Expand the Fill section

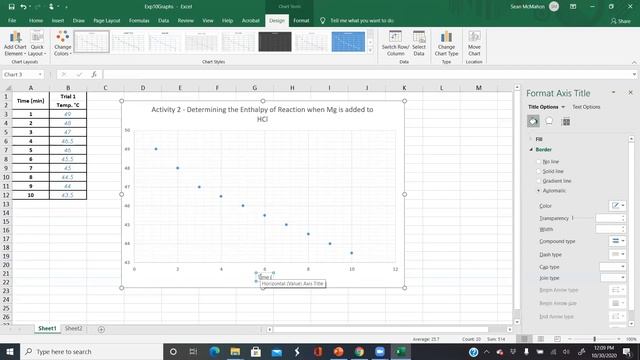[x=539, y=139]
